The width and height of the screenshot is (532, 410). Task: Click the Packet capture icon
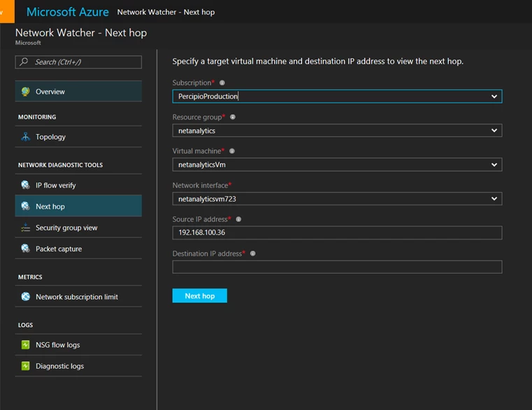pos(25,248)
